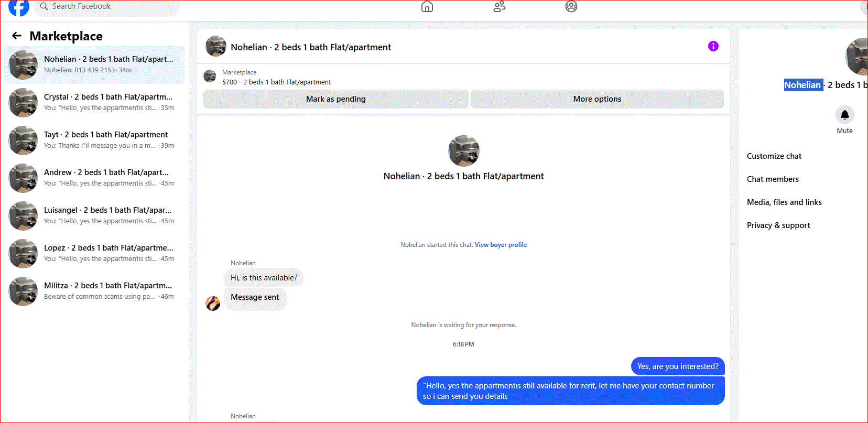868x423 pixels.
Task: Open conversation information purple icon
Action: click(x=713, y=46)
